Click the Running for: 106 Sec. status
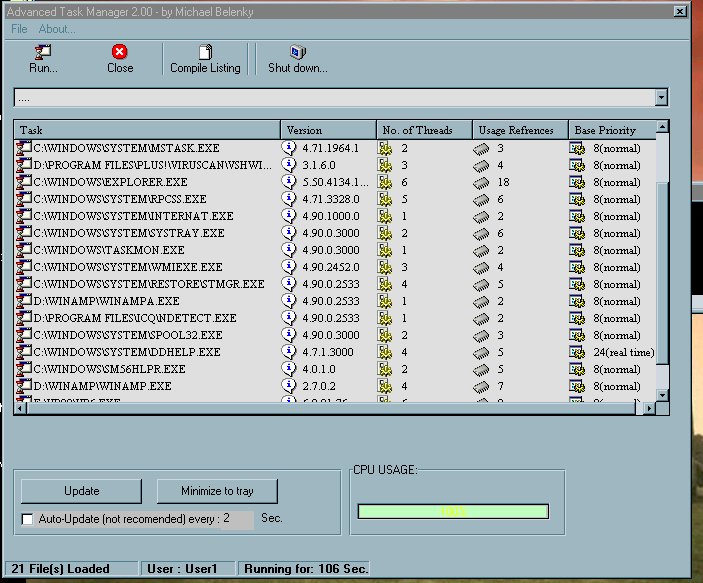This screenshot has height=583, width=703. click(x=305, y=569)
